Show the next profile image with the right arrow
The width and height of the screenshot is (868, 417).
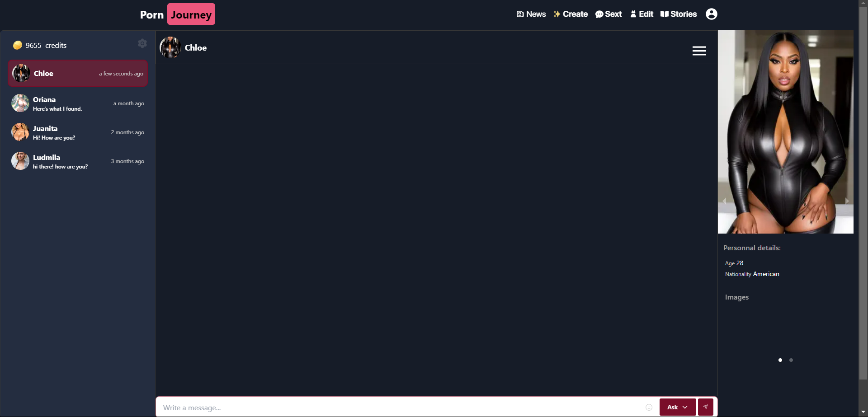(x=847, y=201)
